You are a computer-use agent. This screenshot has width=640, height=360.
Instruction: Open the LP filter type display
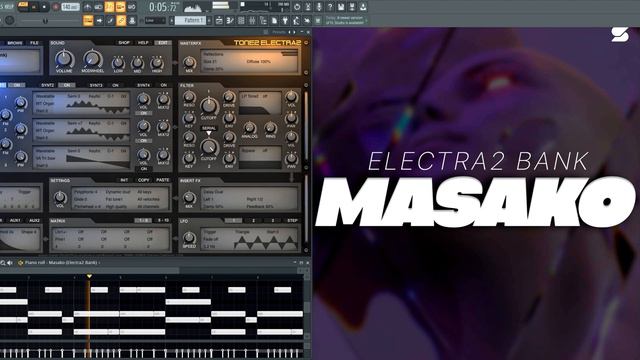click(260, 103)
